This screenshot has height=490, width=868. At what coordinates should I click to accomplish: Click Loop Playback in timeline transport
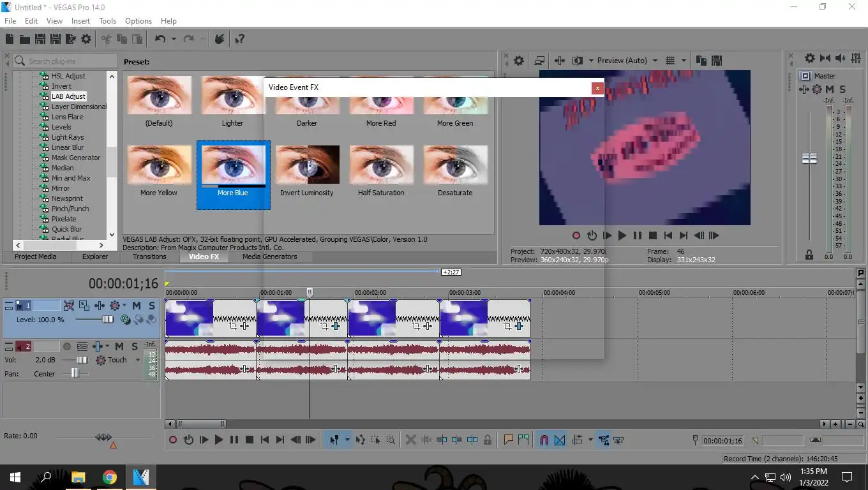coord(188,440)
